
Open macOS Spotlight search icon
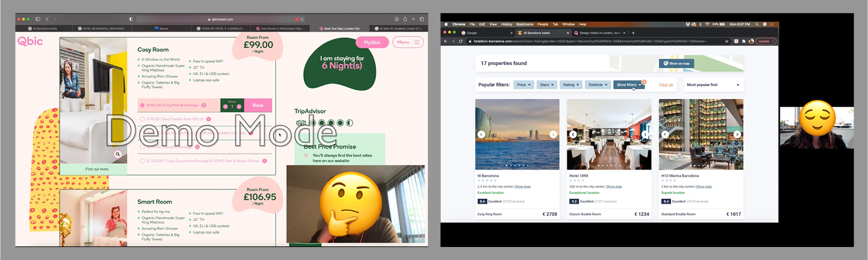757,24
